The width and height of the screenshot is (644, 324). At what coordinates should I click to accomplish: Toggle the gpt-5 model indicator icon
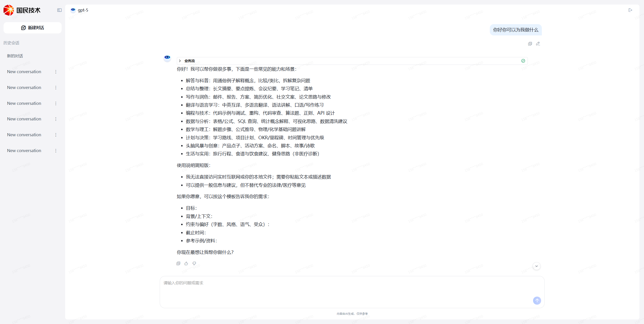pyautogui.click(x=73, y=10)
